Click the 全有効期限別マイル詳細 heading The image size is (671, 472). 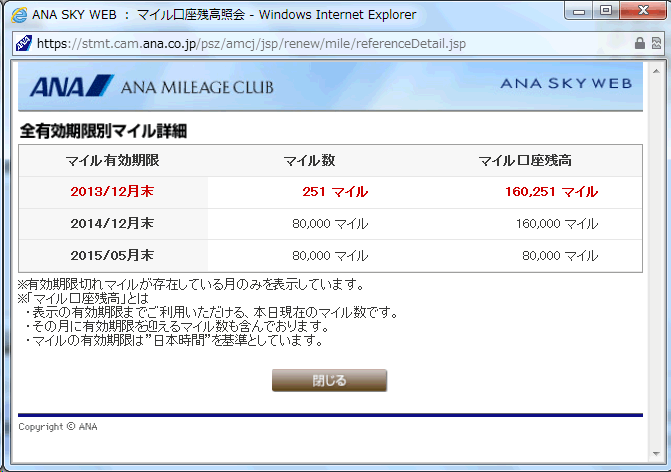pos(104,131)
